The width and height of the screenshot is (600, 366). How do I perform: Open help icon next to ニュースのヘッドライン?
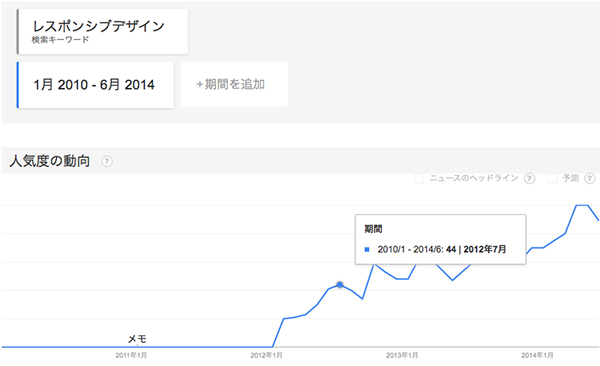[x=529, y=178]
